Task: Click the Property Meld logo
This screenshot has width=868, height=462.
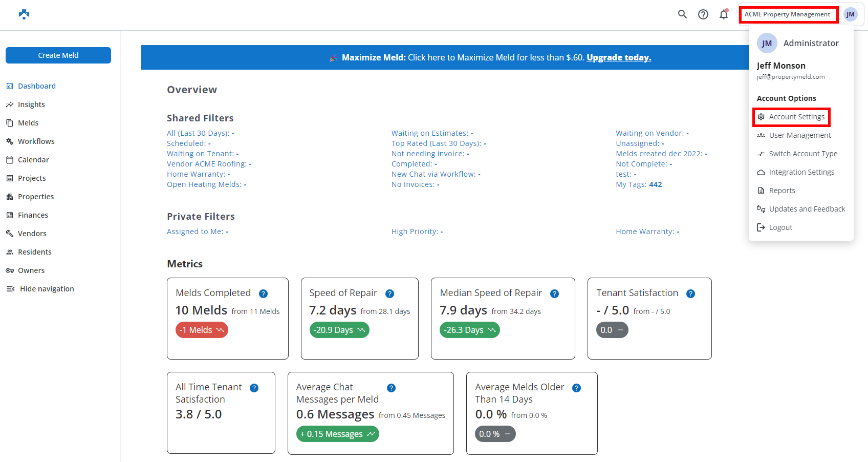Action: click(24, 14)
